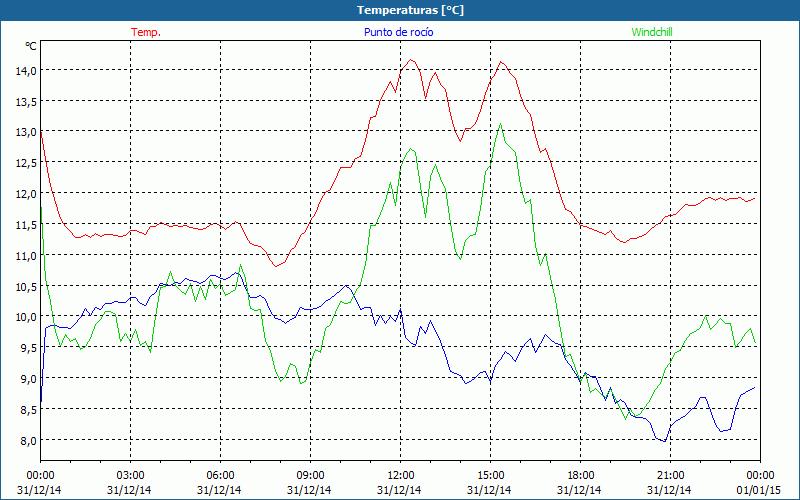Select the blue 'Punto de rocío' legend label

point(398,32)
